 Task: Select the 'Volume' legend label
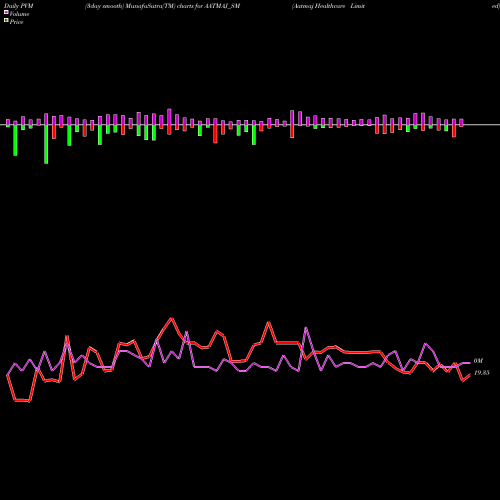click(19, 14)
